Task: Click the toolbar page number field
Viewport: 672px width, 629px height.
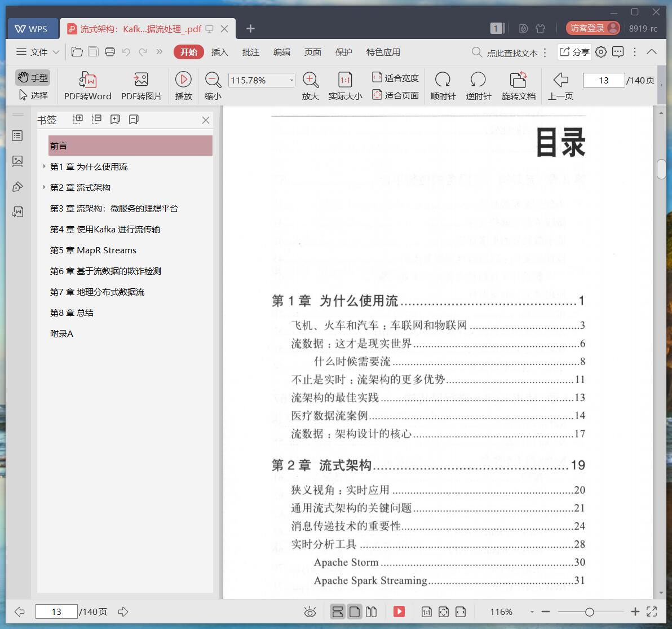Action: pyautogui.click(x=603, y=80)
